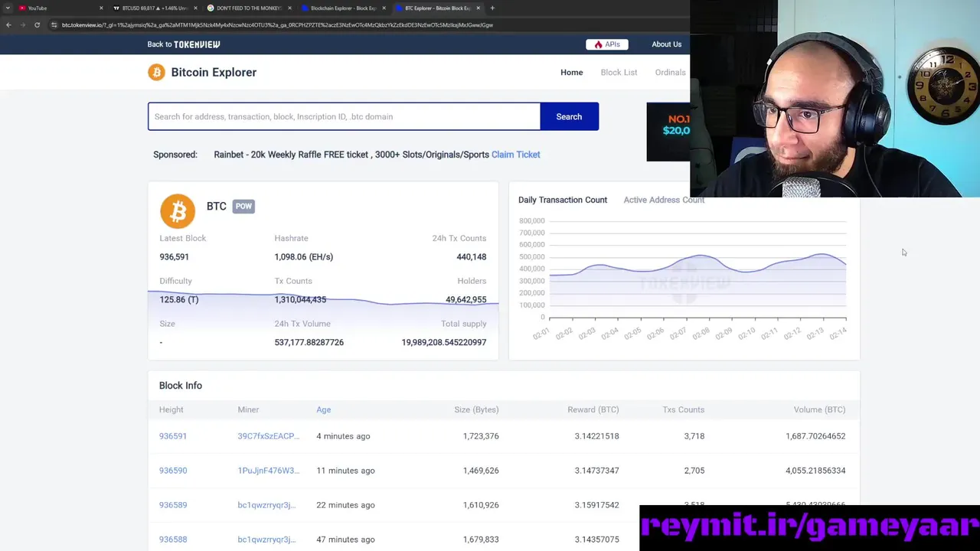Open block 936591
The height and width of the screenshot is (551, 980).
pos(173,436)
